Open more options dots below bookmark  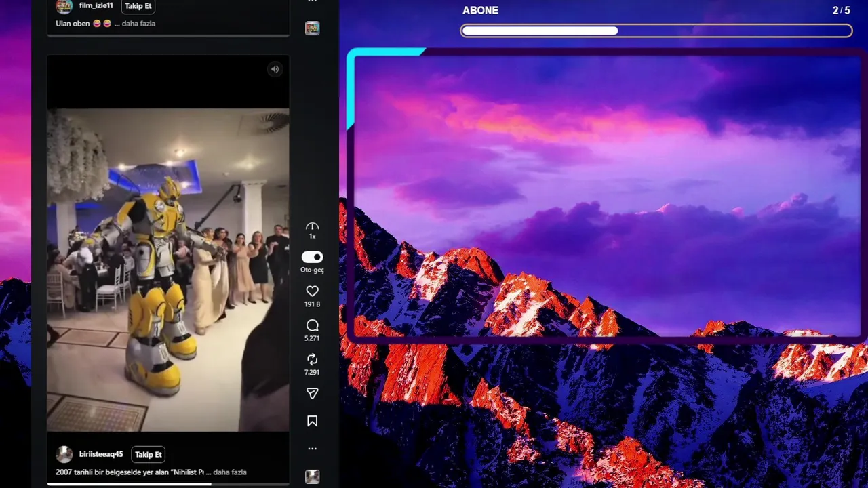click(312, 449)
